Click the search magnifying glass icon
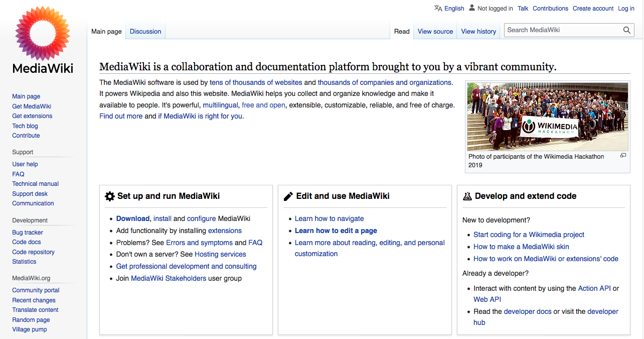Screen dimensions: 644x339 [x=626, y=30]
